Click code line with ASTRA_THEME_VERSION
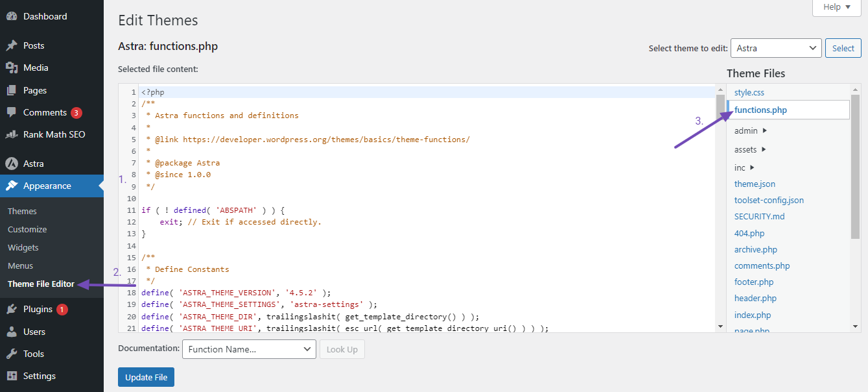868x392 pixels. tap(236, 292)
